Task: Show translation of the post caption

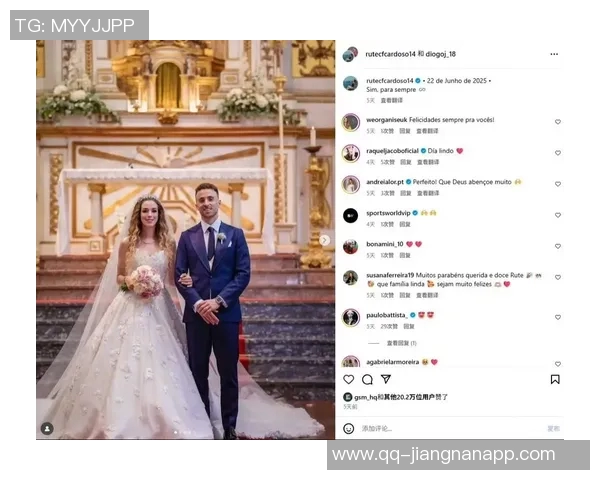Action: 391,100
